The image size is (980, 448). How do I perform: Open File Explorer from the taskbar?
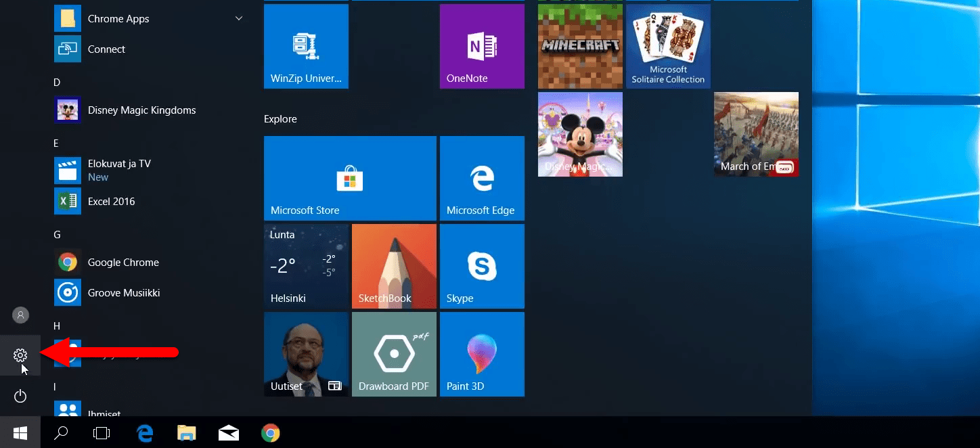coord(186,432)
